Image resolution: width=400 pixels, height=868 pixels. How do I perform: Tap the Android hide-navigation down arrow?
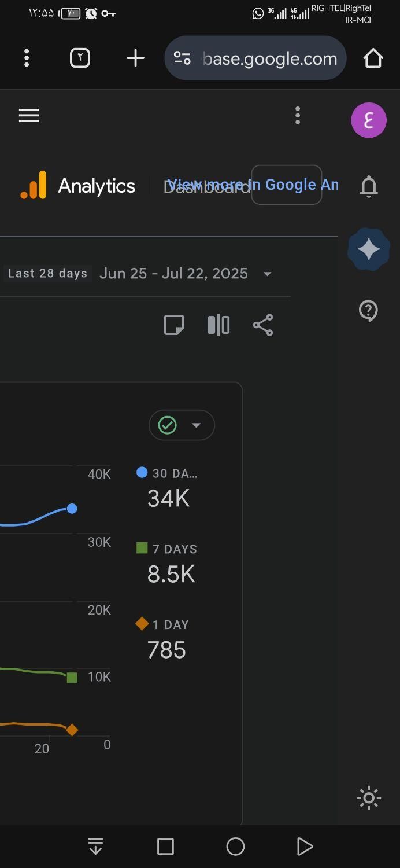pyautogui.click(x=95, y=847)
